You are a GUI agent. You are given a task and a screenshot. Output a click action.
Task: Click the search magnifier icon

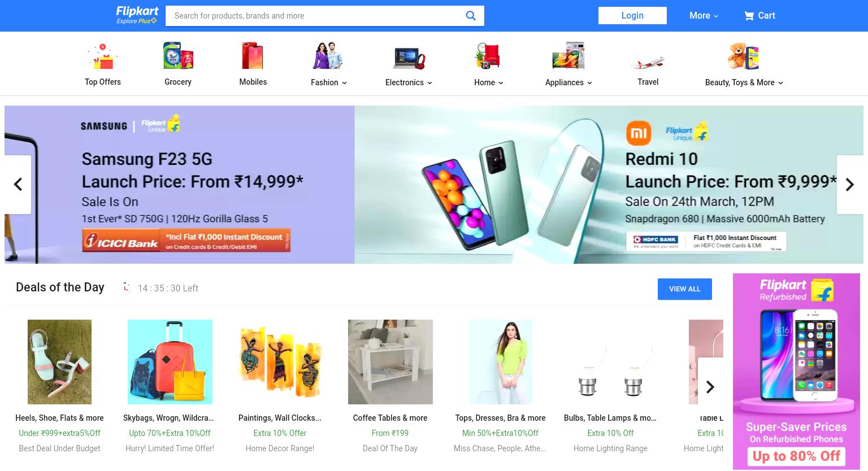coord(471,16)
